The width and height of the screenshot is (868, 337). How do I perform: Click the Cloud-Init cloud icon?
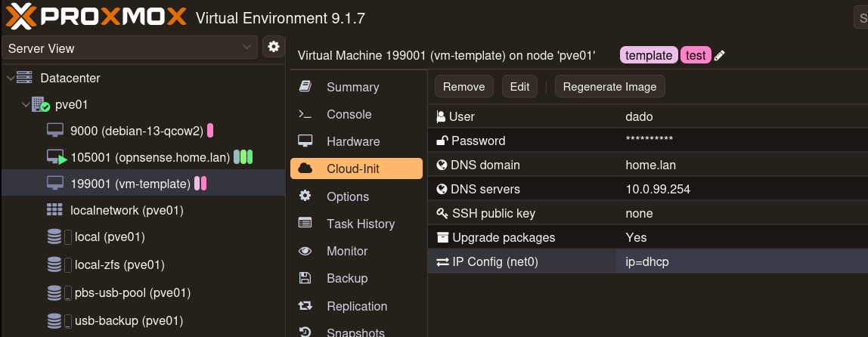(305, 168)
